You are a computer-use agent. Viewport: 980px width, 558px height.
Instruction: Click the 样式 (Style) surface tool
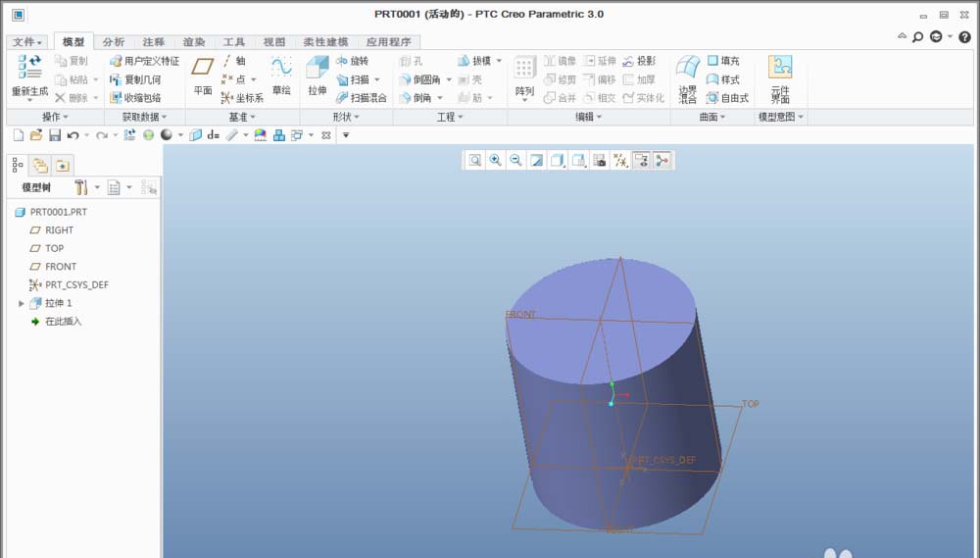(x=723, y=79)
